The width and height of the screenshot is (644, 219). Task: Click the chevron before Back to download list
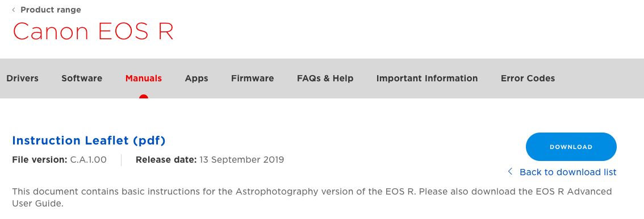(x=510, y=172)
